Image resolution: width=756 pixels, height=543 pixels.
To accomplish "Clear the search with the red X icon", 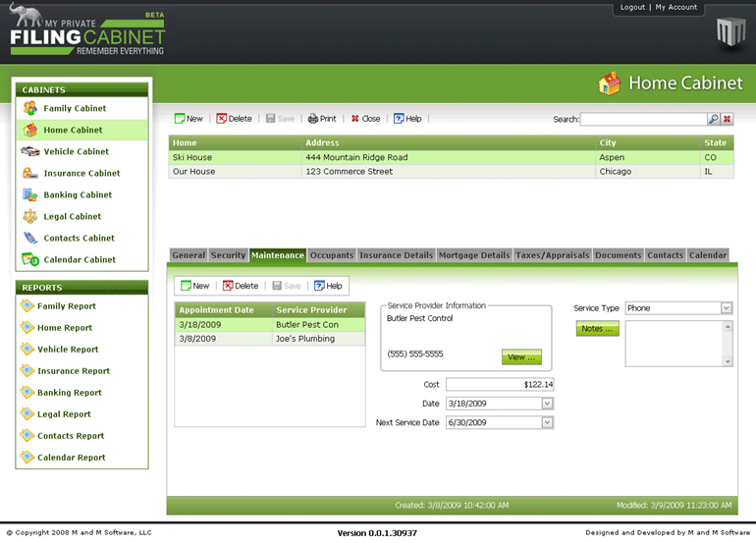I will [x=728, y=119].
